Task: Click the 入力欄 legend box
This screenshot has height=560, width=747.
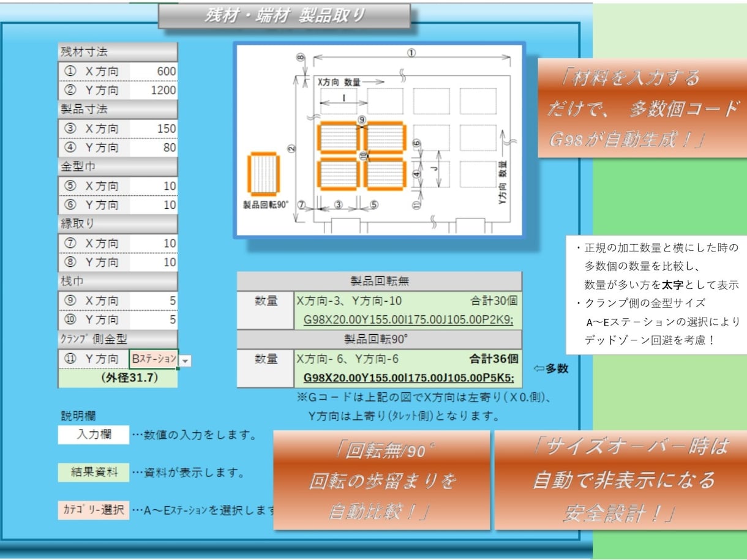Action: pyautogui.click(x=94, y=435)
